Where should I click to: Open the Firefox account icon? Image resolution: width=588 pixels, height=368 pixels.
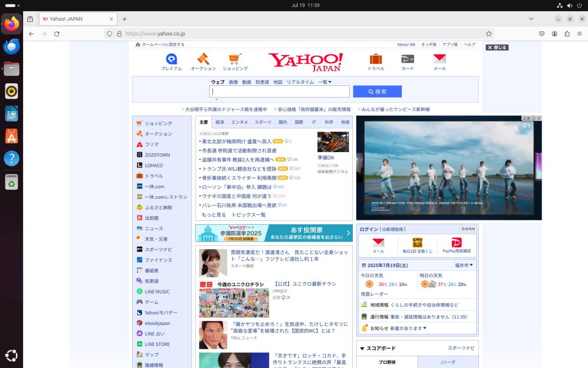555,34
